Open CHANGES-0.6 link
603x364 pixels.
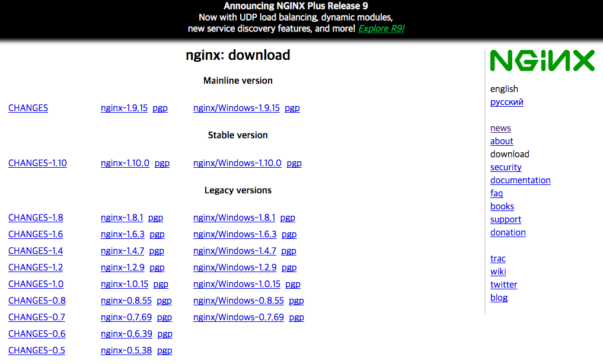[37, 334]
